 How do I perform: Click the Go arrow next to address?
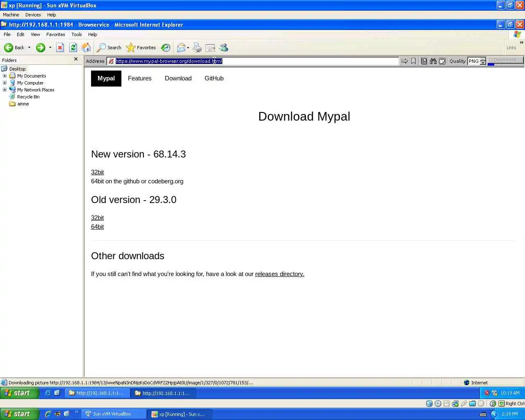click(x=404, y=61)
